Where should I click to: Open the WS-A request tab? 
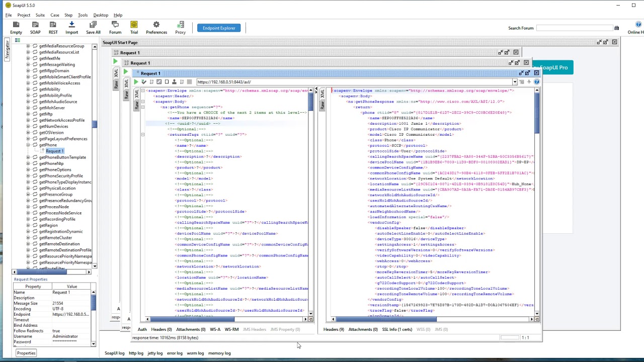pyautogui.click(x=215, y=329)
